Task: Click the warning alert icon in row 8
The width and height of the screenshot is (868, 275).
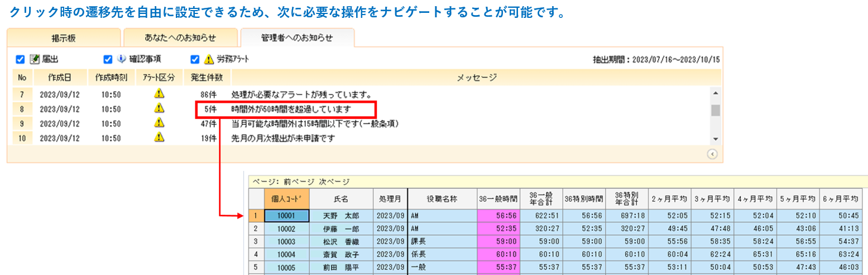Action: [x=159, y=109]
